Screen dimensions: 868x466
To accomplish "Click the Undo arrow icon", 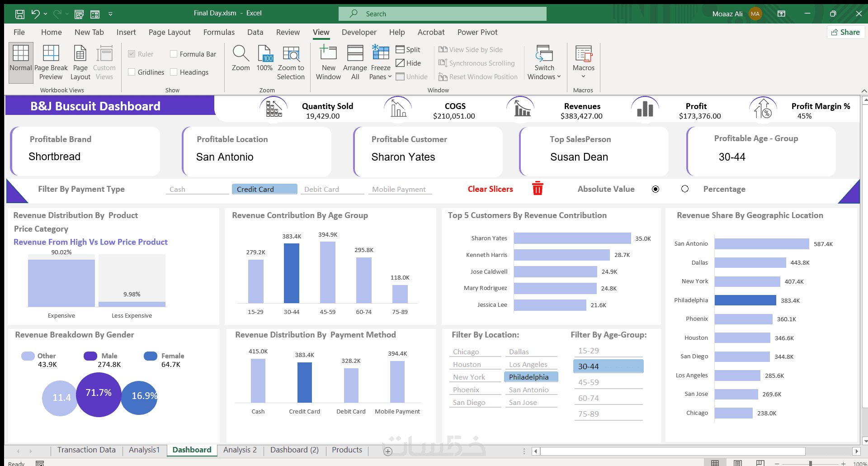I will tap(35, 14).
